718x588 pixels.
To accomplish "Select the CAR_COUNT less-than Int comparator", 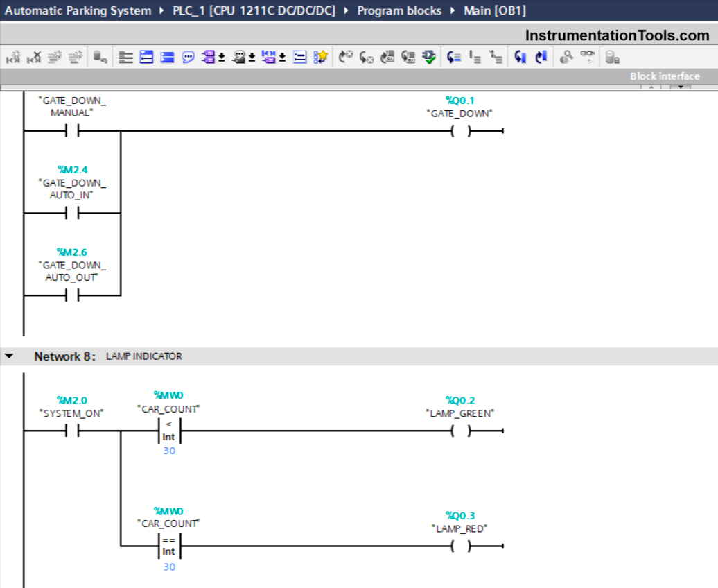I will [169, 431].
